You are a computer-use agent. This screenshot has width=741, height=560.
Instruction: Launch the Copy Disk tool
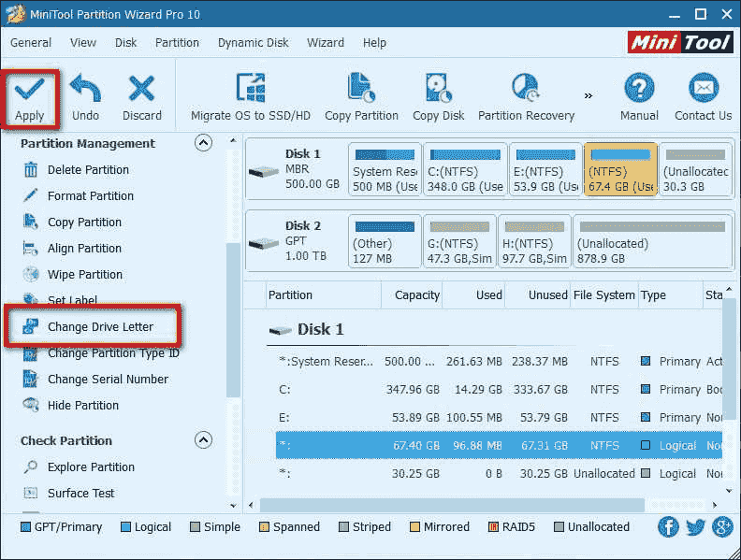[438, 90]
